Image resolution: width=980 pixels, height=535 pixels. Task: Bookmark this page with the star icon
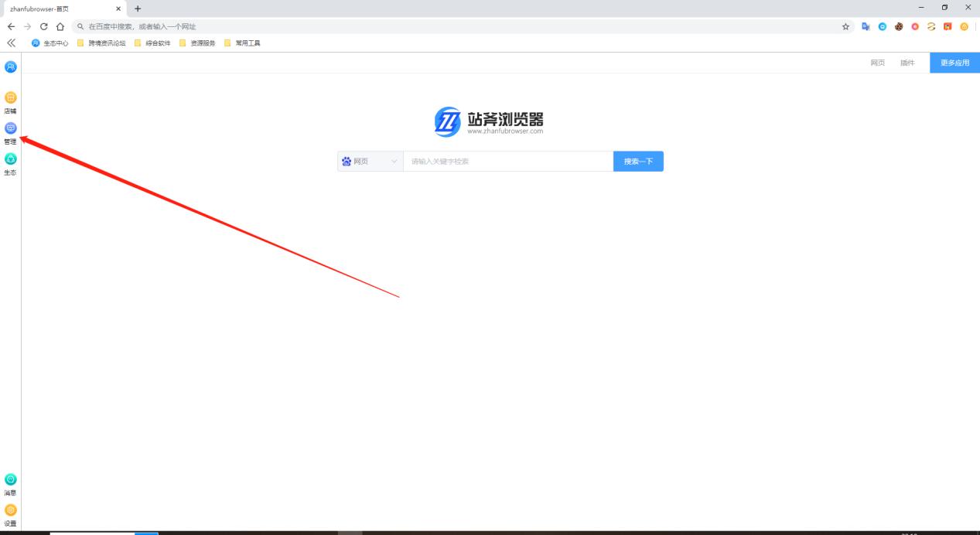click(846, 26)
